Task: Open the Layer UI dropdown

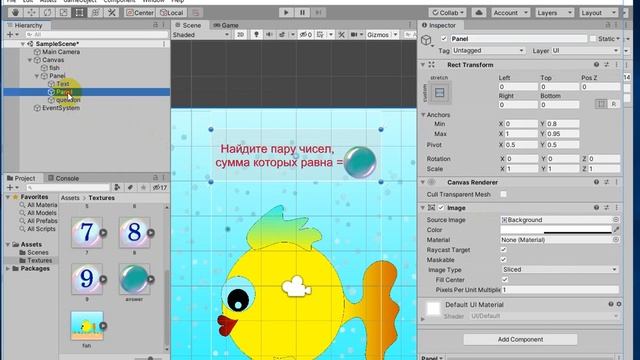Action: click(x=585, y=51)
